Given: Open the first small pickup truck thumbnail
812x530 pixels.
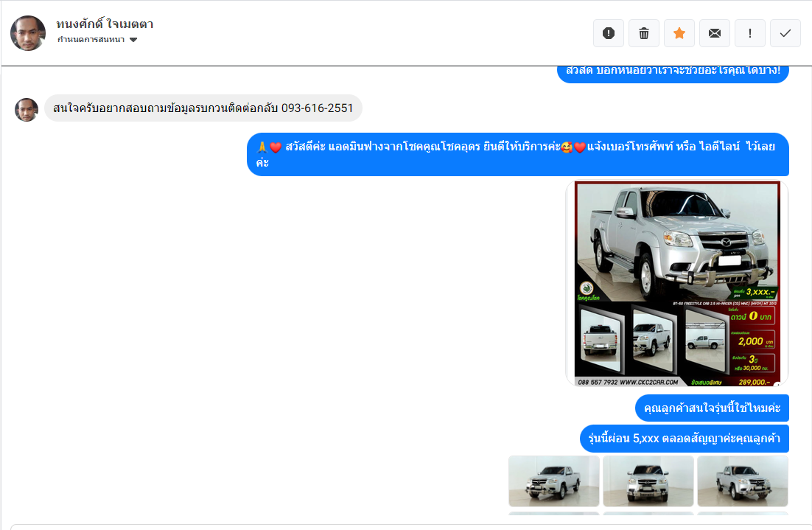Looking at the screenshot, I should [x=554, y=481].
